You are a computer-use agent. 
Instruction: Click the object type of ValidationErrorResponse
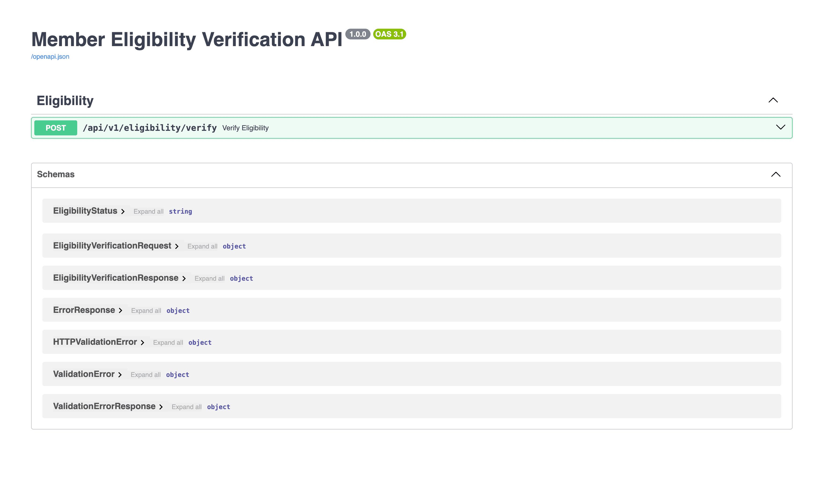pyautogui.click(x=219, y=407)
